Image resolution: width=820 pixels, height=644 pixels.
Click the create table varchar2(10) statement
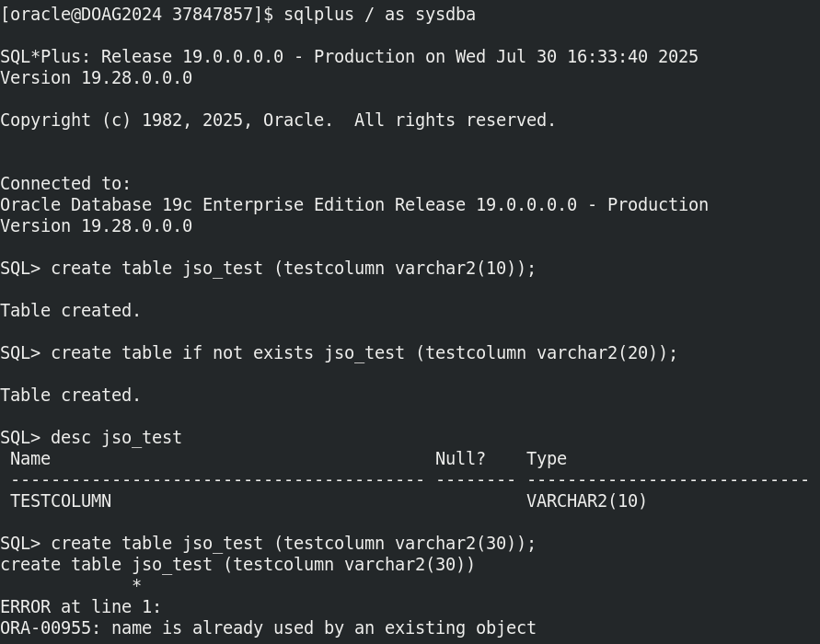294,268
